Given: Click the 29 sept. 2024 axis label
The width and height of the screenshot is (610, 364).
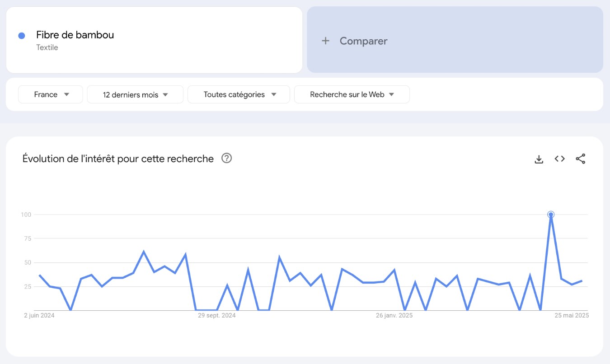Looking at the screenshot, I should [217, 316].
